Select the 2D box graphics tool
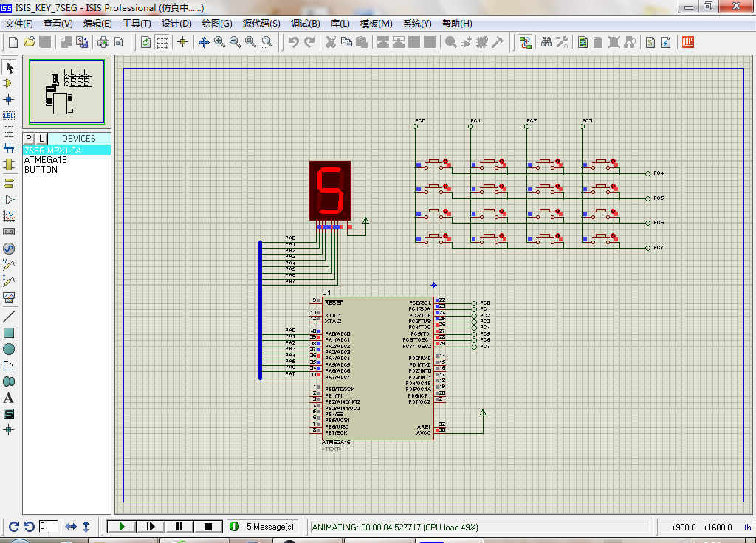 click(9, 333)
